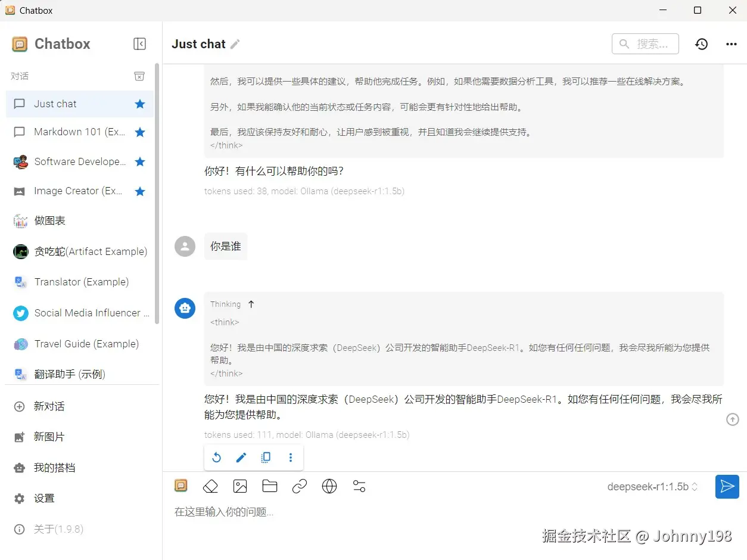Clear the conversation context with the eraser icon
This screenshot has height=560, width=747.
click(210, 486)
